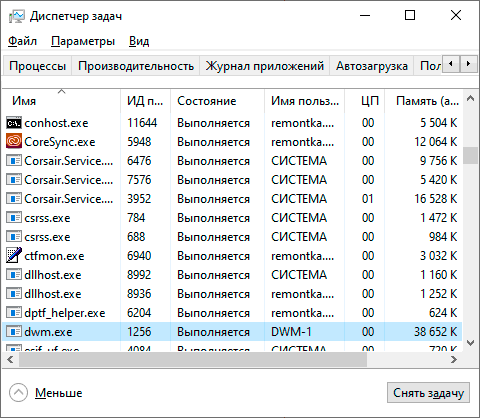Screen dimensions: 480x418
Task: Switch to the Производительность tab
Action: click(136, 66)
